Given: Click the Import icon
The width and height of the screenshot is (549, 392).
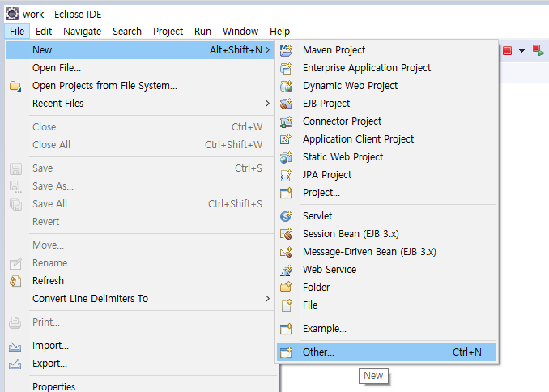Looking at the screenshot, I should click(x=15, y=346).
